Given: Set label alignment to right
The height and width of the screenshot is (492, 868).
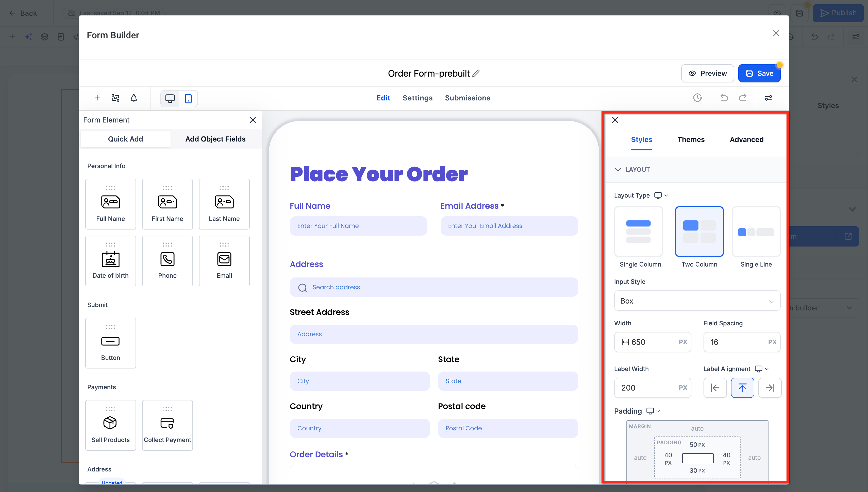Looking at the screenshot, I should pos(770,388).
